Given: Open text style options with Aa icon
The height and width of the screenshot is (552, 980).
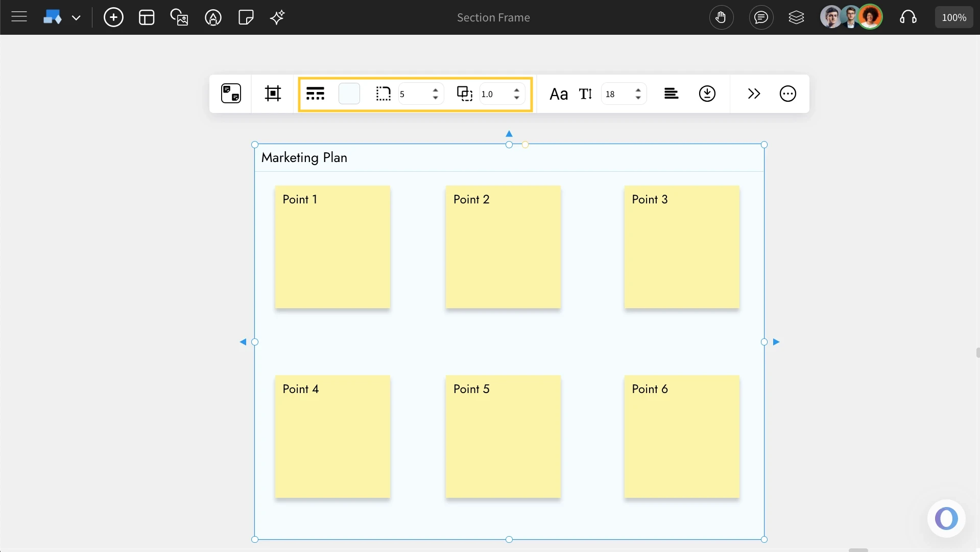Looking at the screenshot, I should pyautogui.click(x=559, y=94).
